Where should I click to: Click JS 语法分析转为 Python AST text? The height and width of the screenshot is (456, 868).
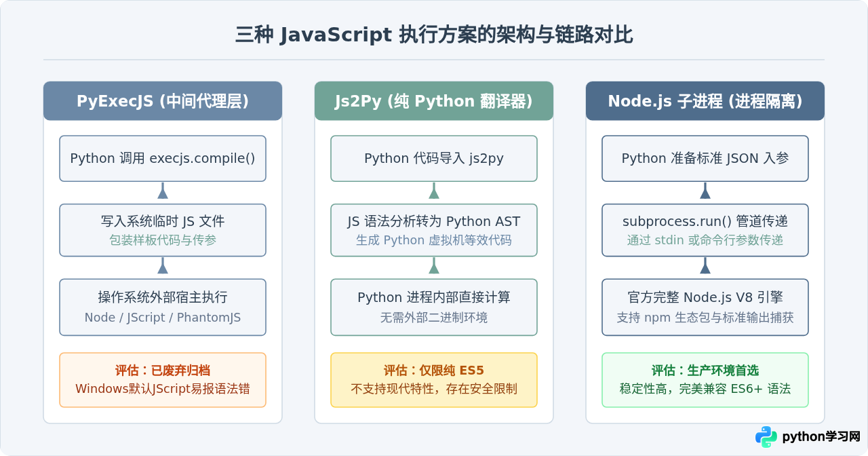tap(434, 221)
